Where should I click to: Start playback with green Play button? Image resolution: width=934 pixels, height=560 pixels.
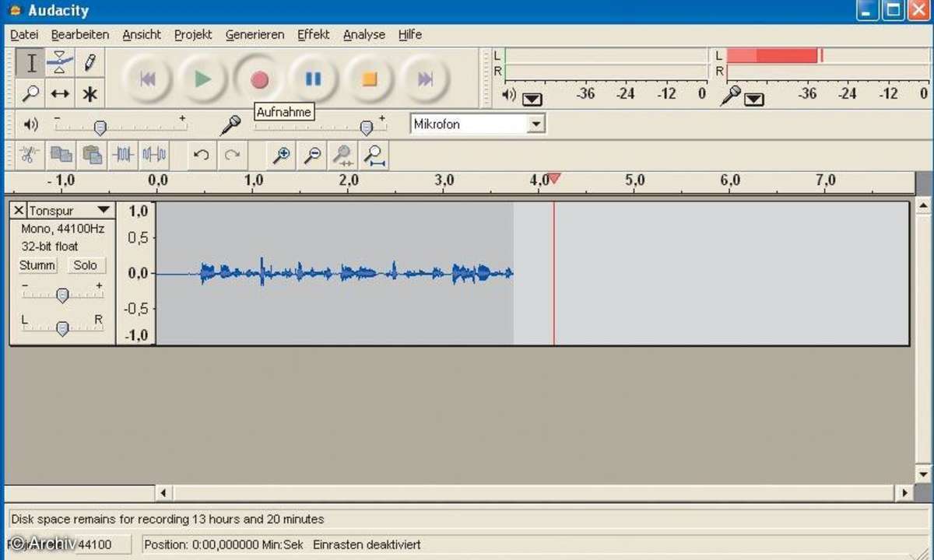[x=202, y=79]
